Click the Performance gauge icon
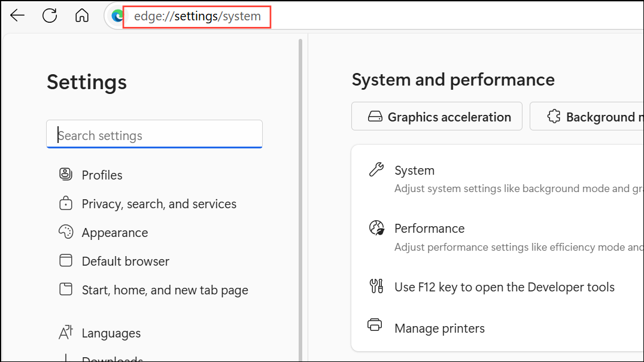Viewport: 644px width, 362px height. [x=376, y=228]
